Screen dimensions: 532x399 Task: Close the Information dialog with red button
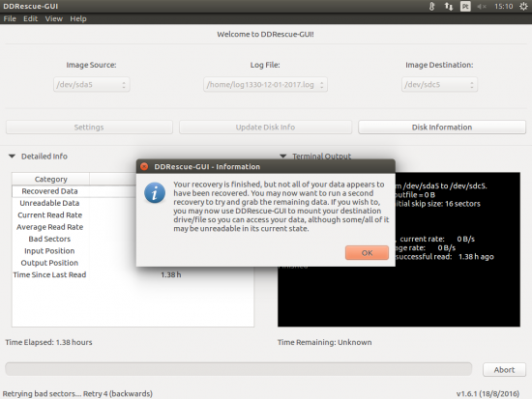(144, 166)
